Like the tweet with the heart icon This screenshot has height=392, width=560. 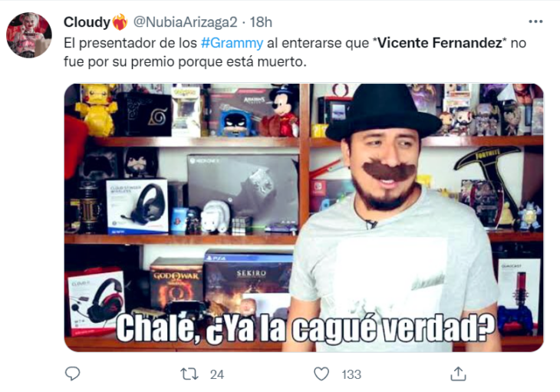tap(321, 374)
